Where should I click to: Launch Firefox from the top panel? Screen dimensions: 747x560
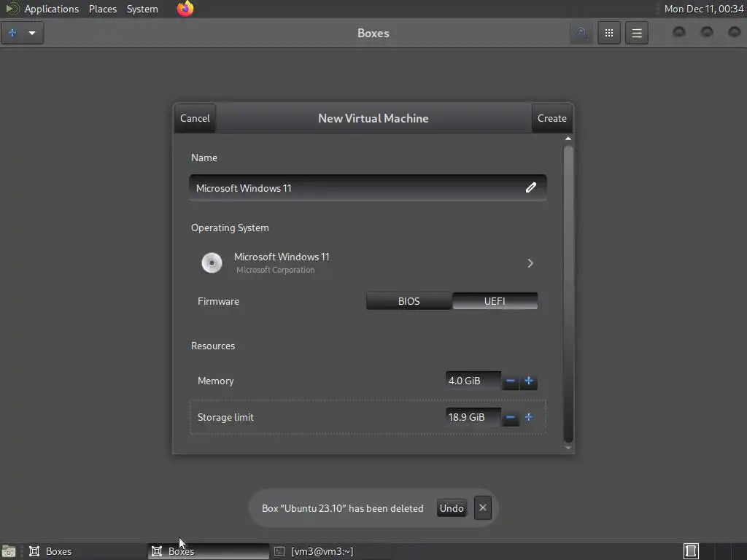tap(185, 9)
